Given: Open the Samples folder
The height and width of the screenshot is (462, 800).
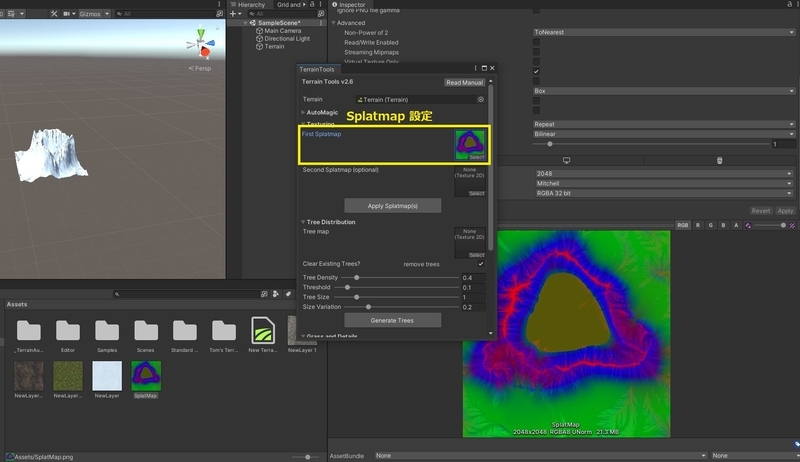Looking at the screenshot, I should click(x=107, y=335).
